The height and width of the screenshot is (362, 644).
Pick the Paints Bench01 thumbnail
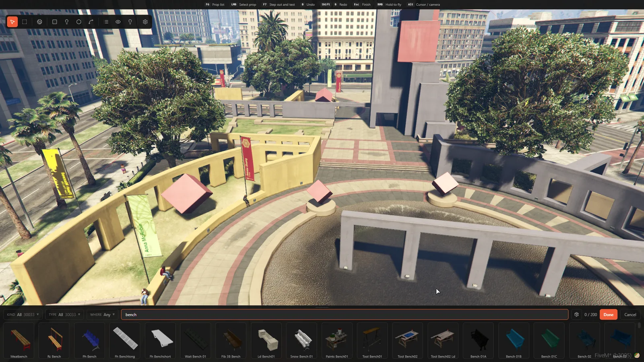[x=337, y=341]
